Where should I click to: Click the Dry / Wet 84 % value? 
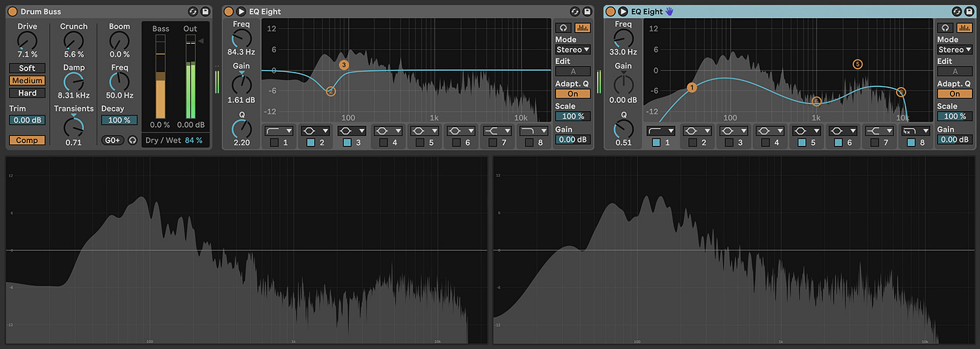[x=193, y=140]
